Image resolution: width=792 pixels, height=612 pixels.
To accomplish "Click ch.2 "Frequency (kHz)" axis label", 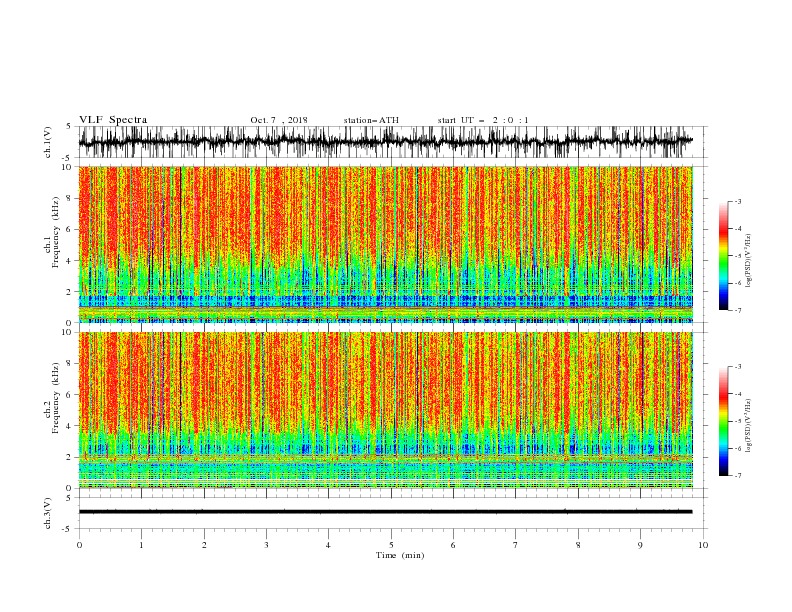I will [x=56, y=398].
